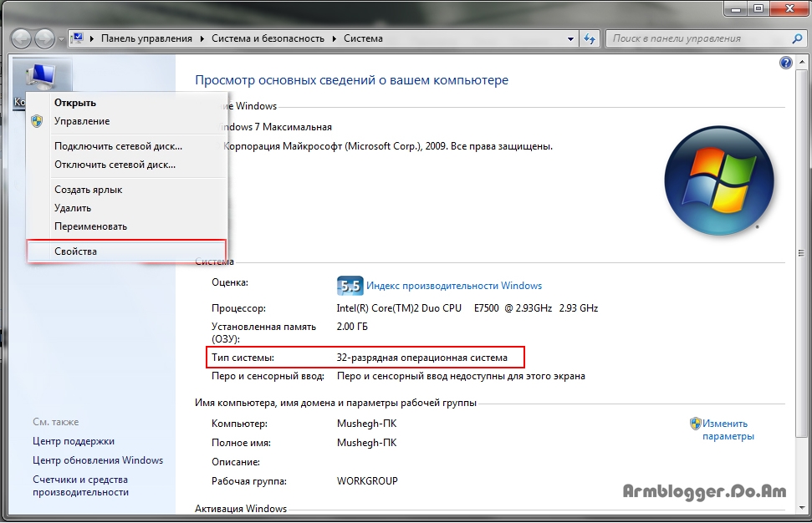812x523 pixels.
Task: Click the scroll down arrow of scrollbar
Action: click(802, 507)
